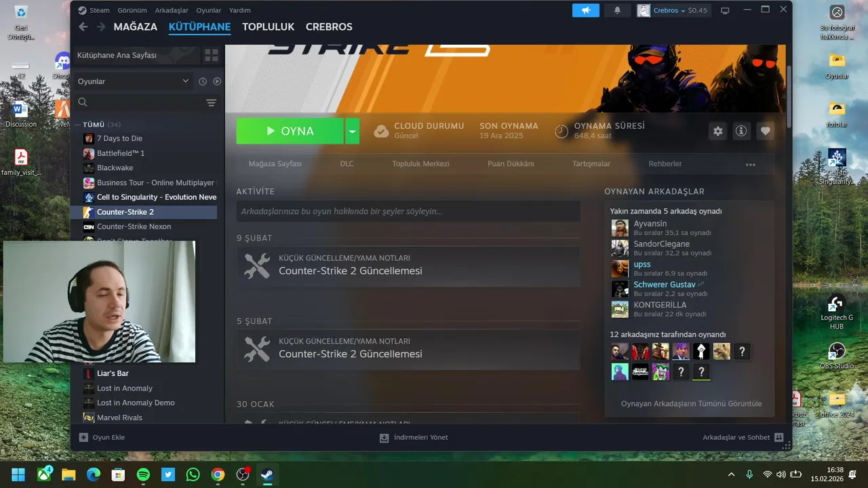The image size is (868, 488).
Task: Open the game info icon
Action: 741,131
